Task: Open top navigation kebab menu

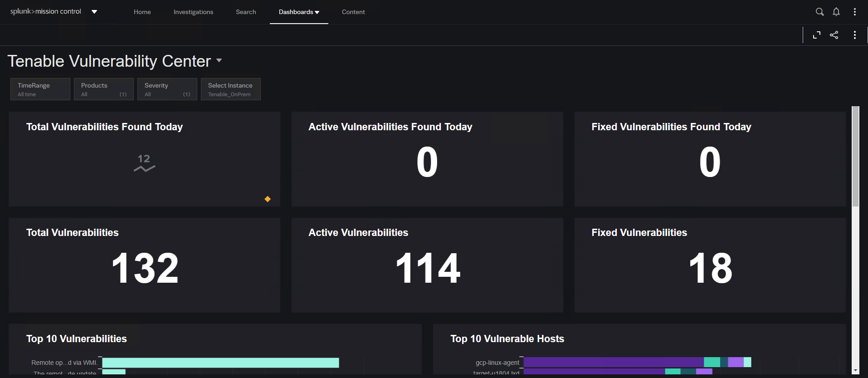Action: coord(855,12)
